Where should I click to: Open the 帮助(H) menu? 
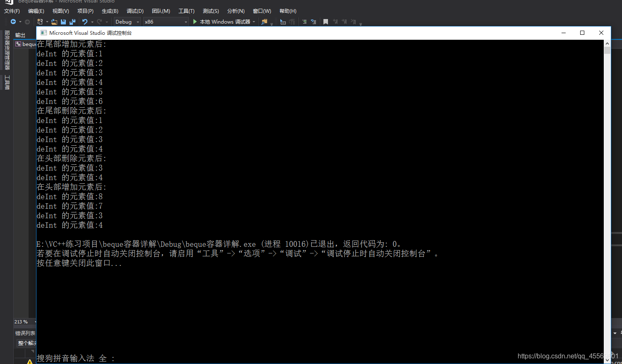288,11
